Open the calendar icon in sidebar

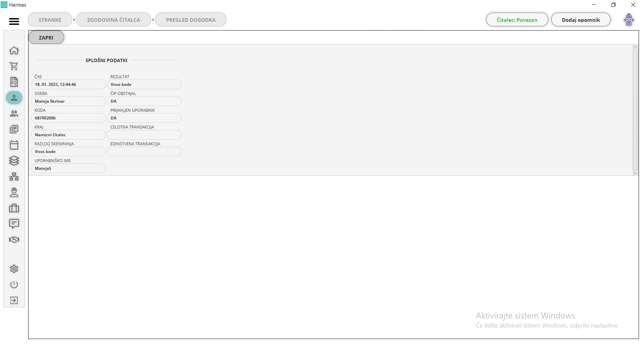pos(14,145)
